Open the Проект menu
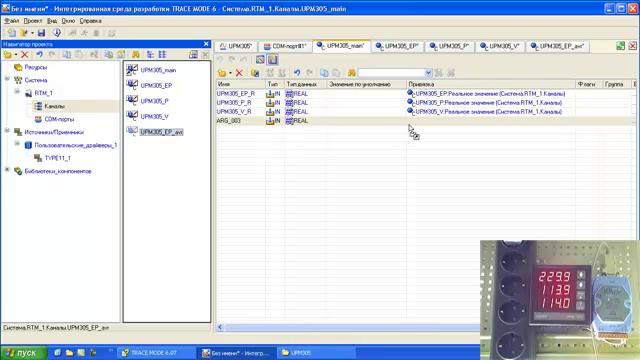The height and width of the screenshot is (360, 640). pos(33,21)
